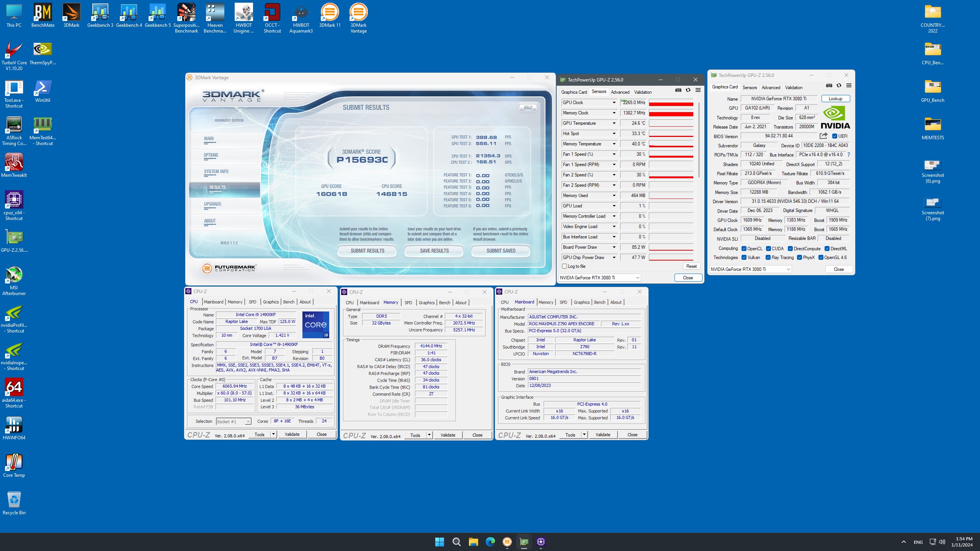Viewport: 980px width, 551px height.
Task: Click the BIOS share/export icon in GPU-Z
Action: [x=823, y=136]
